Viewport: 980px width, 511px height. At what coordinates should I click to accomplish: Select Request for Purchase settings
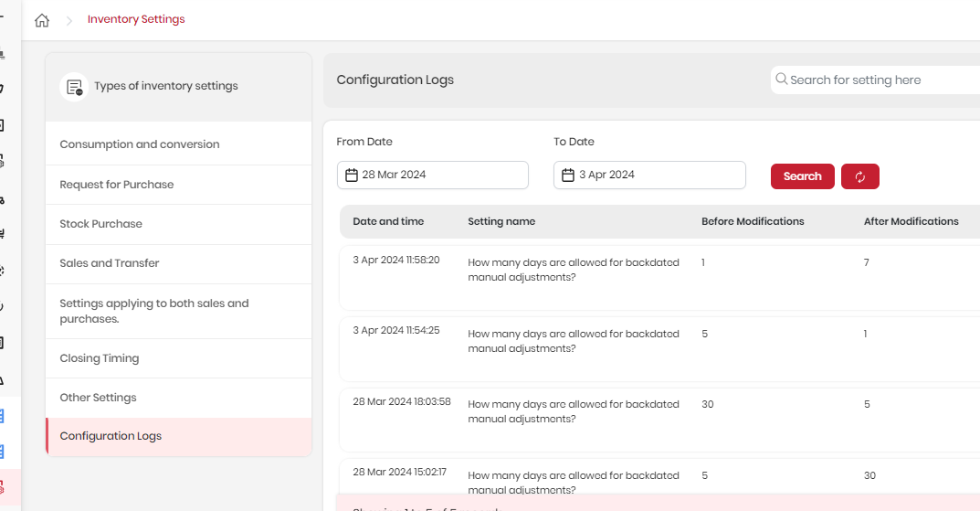tap(179, 185)
